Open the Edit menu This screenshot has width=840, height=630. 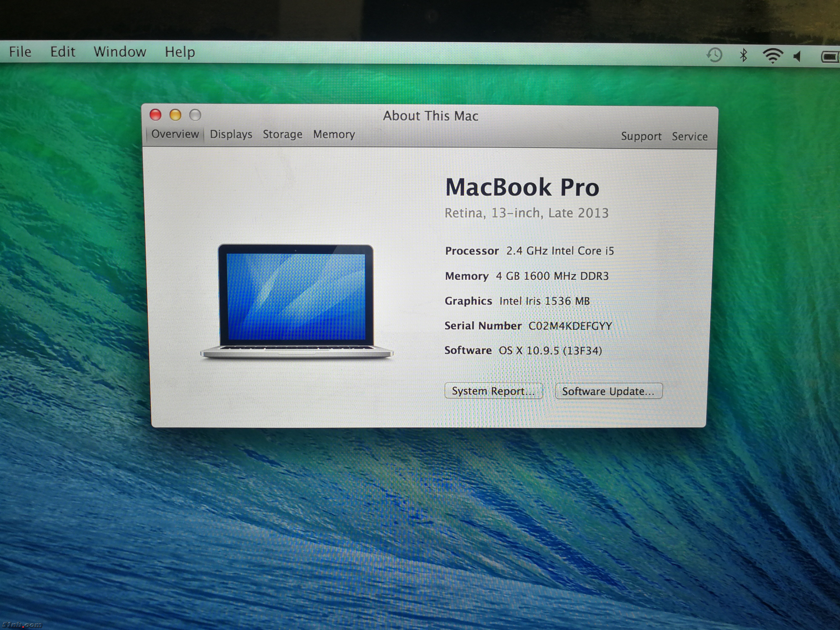[x=63, y=52]
